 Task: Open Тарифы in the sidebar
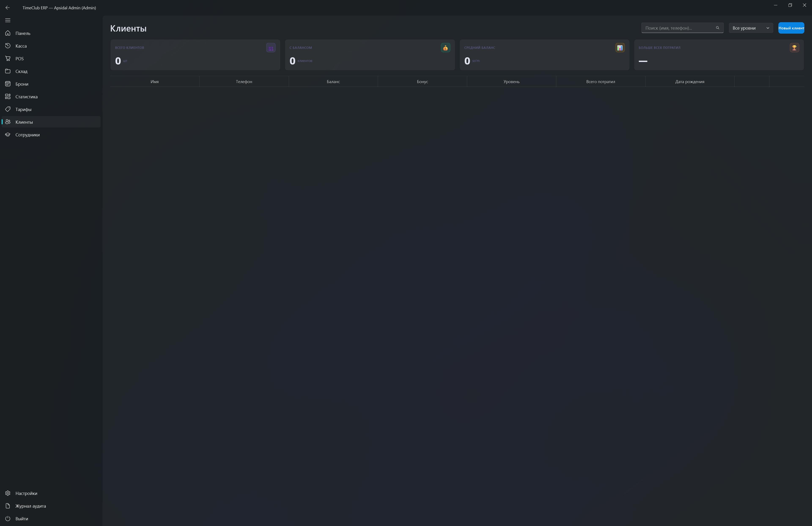pyautogui.click(x=51, y=109)
